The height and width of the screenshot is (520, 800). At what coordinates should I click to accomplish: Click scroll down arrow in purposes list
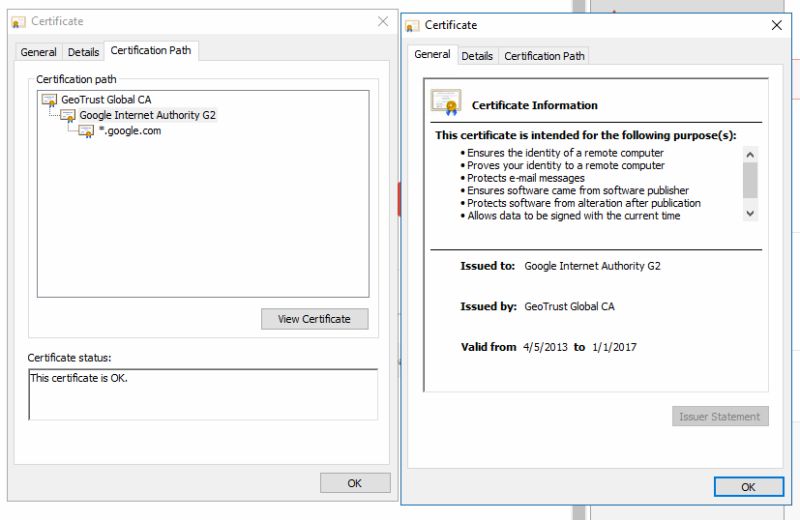tap(750, 213)
